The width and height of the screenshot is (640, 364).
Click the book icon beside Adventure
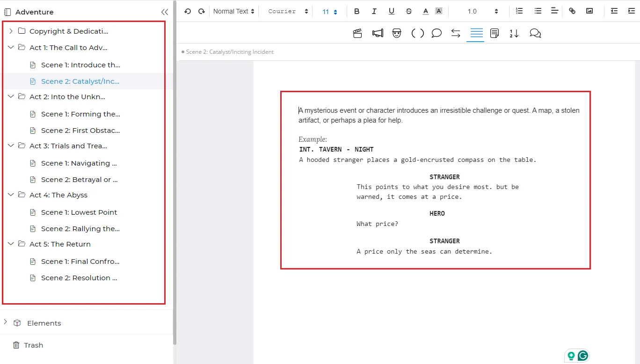7,12
